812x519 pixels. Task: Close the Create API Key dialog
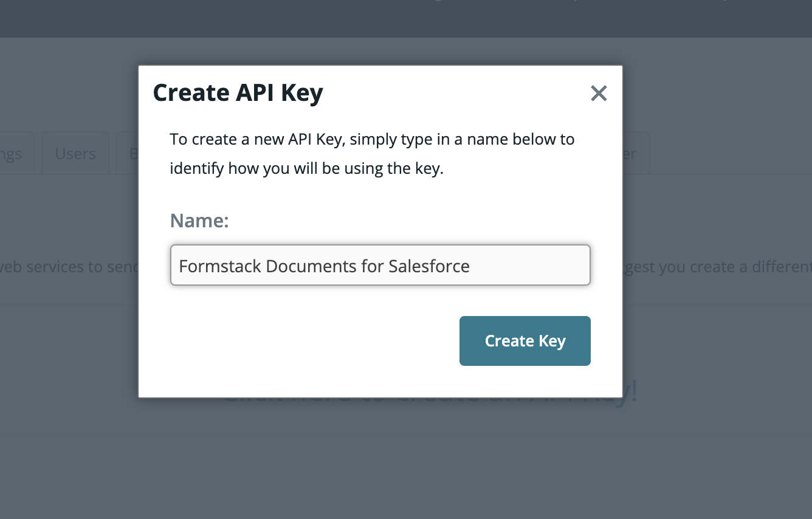599,93
